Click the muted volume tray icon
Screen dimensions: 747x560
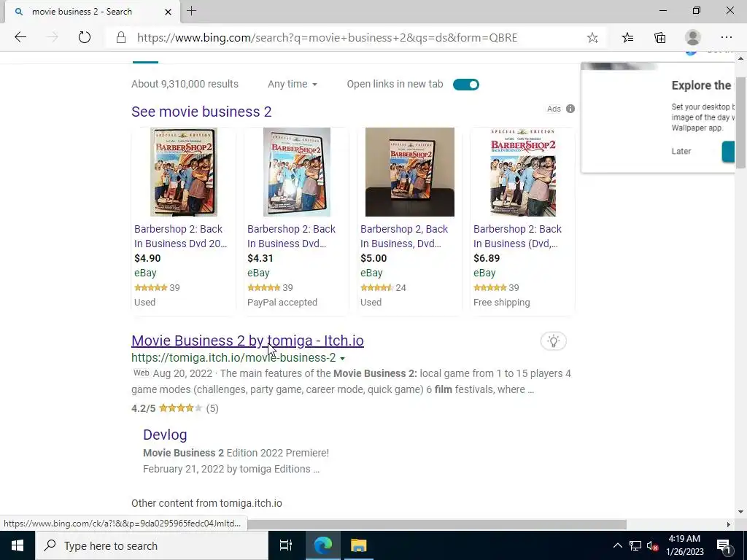click(x=652, y=545)
